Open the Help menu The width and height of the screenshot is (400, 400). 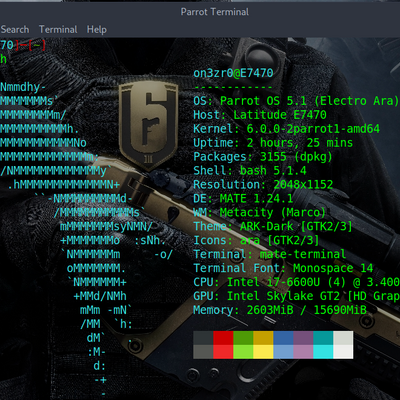point(97,30)
